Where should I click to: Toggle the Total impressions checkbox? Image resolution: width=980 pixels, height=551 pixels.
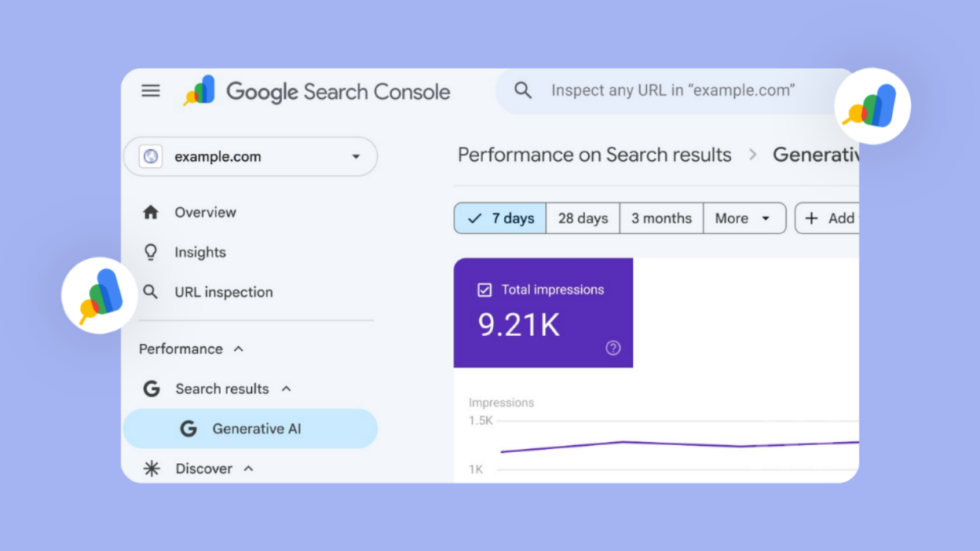point(485,290)
